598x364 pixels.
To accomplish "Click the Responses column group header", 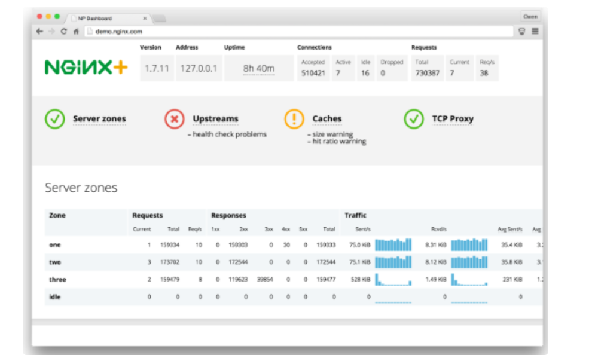I will 228,215.
